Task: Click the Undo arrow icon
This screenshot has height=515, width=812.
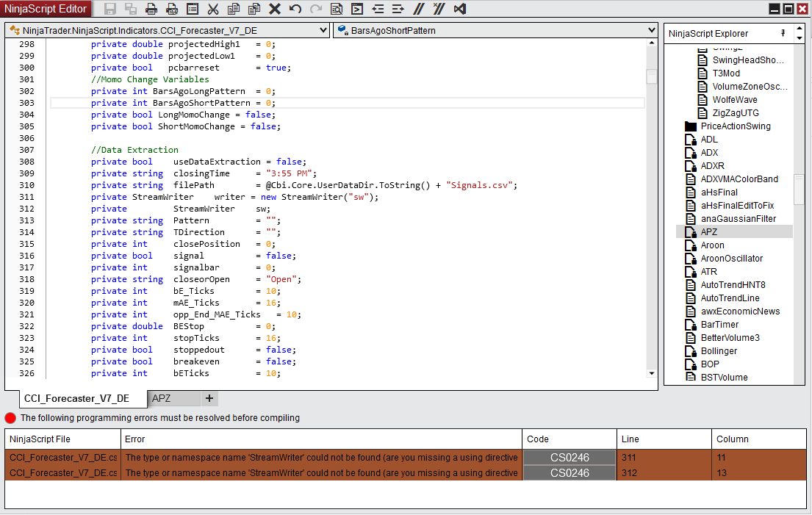Action: click(x=295, y=10)
